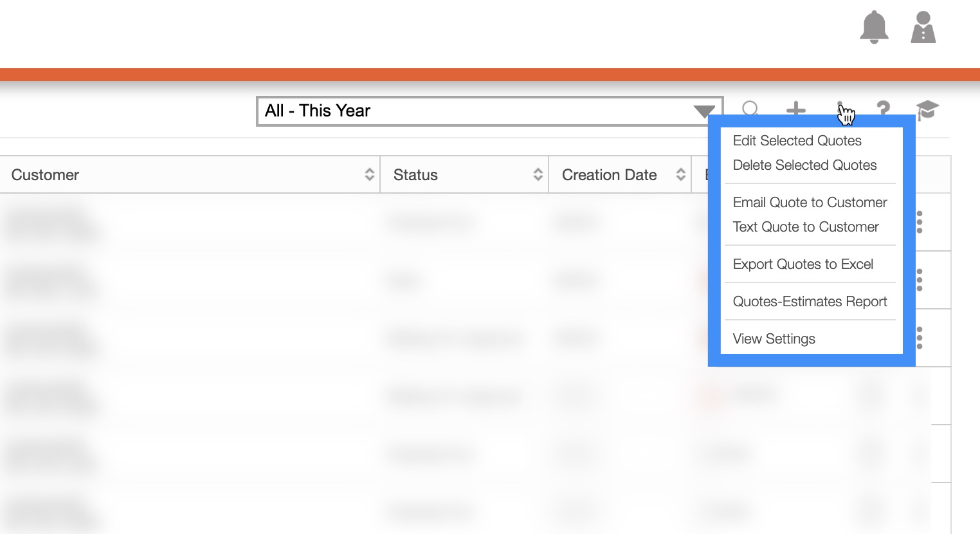The image size is (980, 534).
Task: Choose Delete Selected Quotes
Action: click(x=804, y=165)
